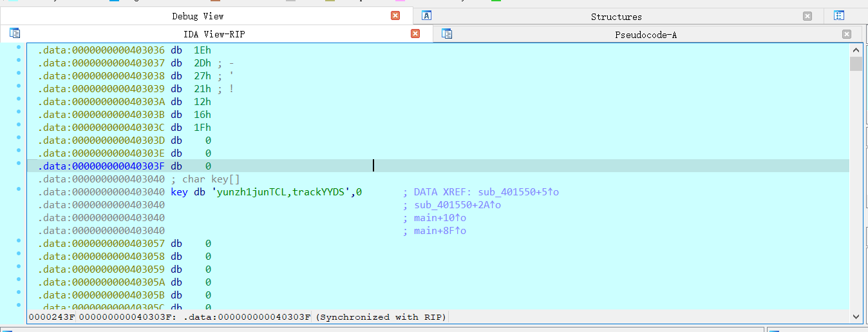Close the Structures tab
Image resolution: width=868 pixels, height=332 pixels.
(807, 17)
